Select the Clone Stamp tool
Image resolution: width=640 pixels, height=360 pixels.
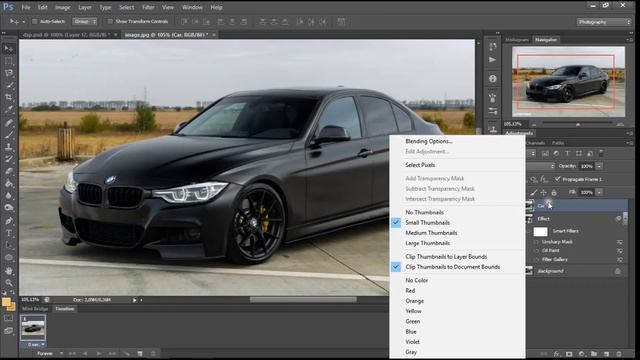point(9,147)
